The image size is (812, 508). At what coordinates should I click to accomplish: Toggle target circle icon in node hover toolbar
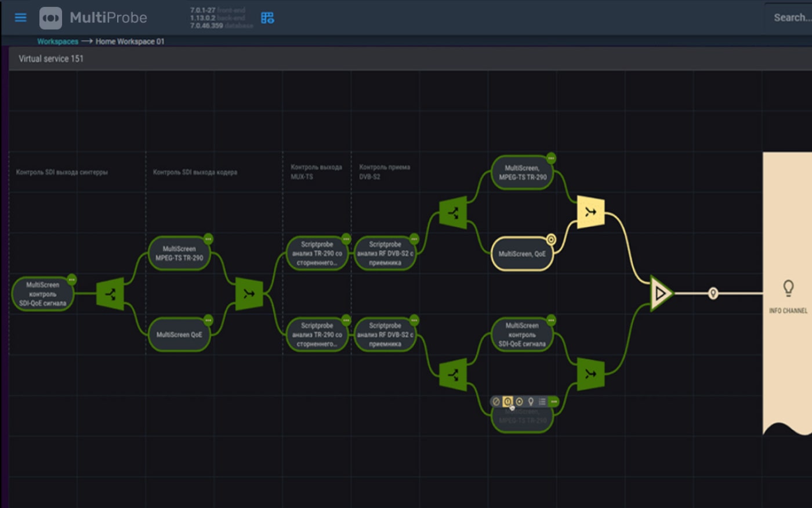tap(519, 401)
